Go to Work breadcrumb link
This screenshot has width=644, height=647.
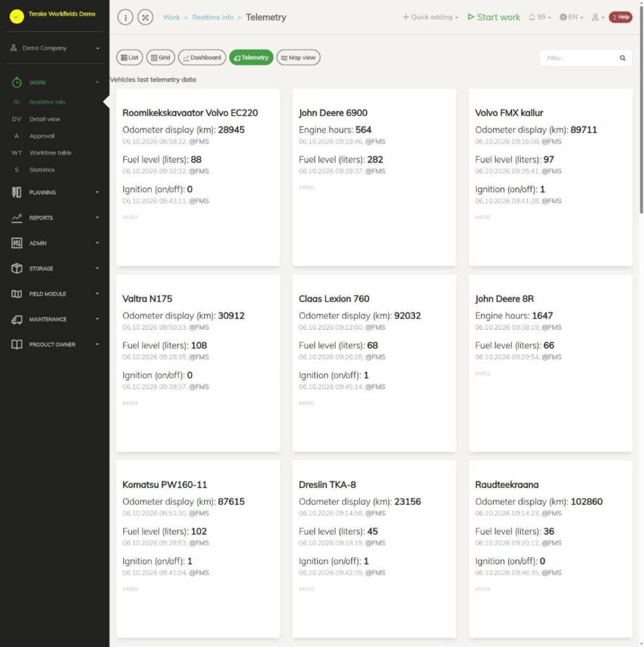[171, 17]
